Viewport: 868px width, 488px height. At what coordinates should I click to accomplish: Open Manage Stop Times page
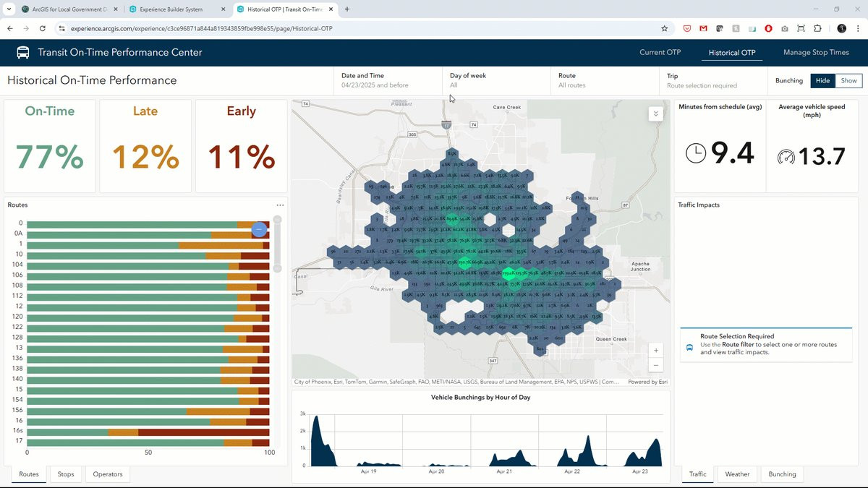(816, 53)
